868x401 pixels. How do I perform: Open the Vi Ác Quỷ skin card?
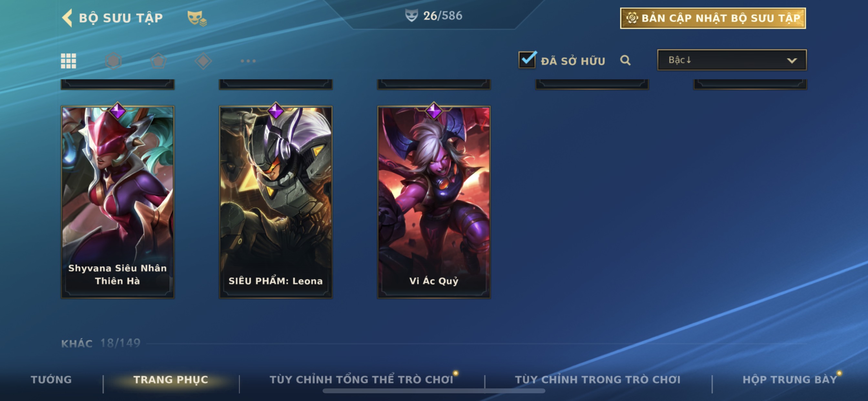pyautogui.click(x=434, y=202)
